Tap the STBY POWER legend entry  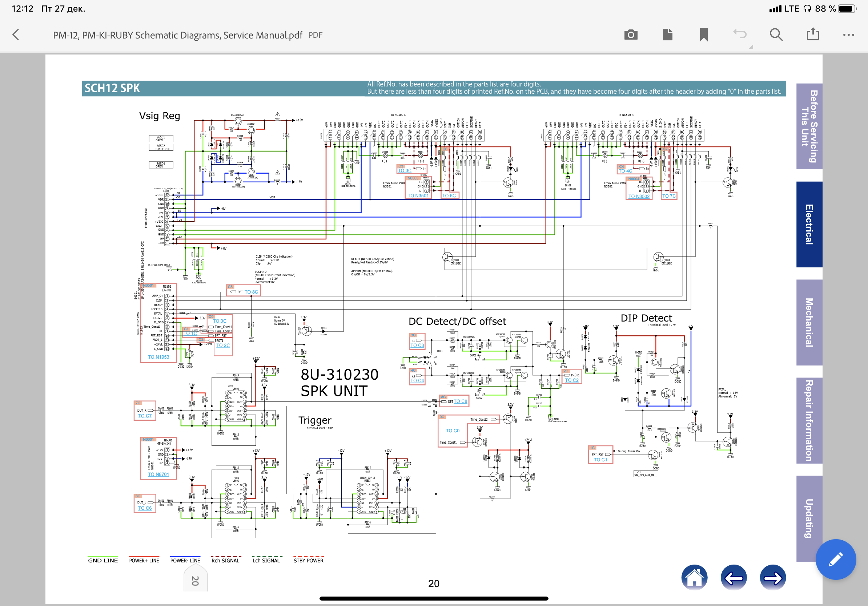(309, 560)
